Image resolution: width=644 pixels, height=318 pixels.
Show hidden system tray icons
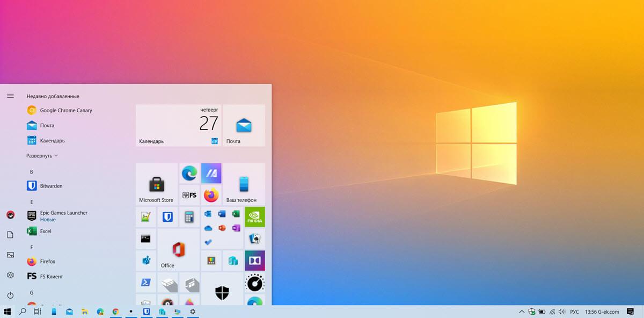[522, 312]
